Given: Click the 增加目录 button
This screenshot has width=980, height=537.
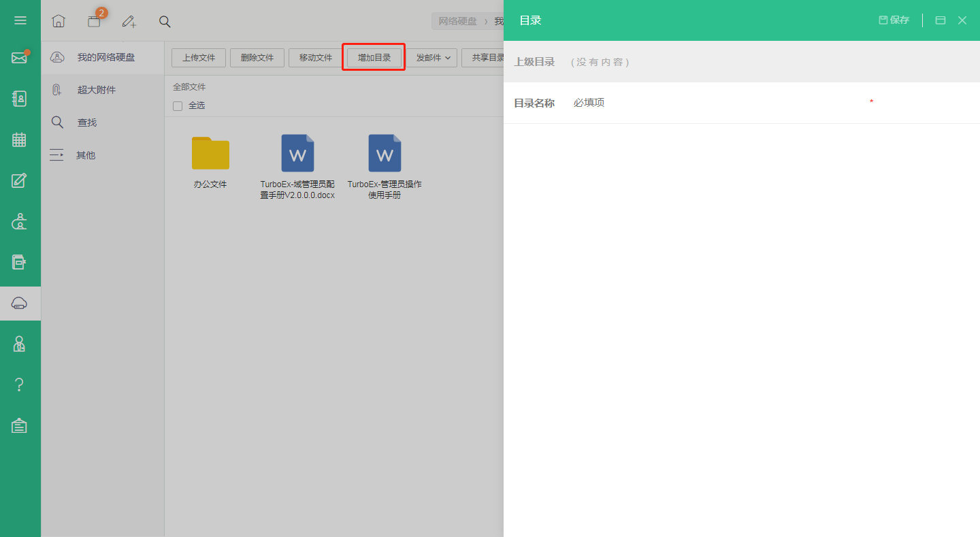Looking at the screenshot, I should pyautogui.click(x=374, y=58).
